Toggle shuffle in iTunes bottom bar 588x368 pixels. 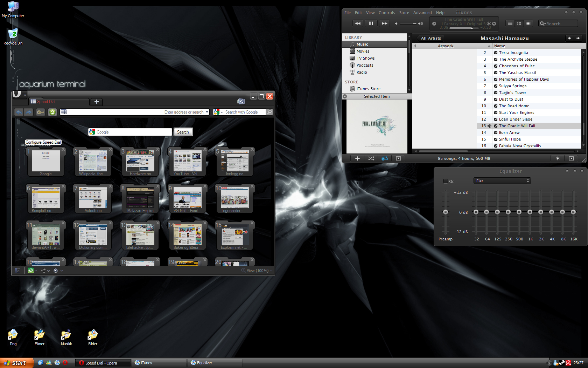point(371,158)
